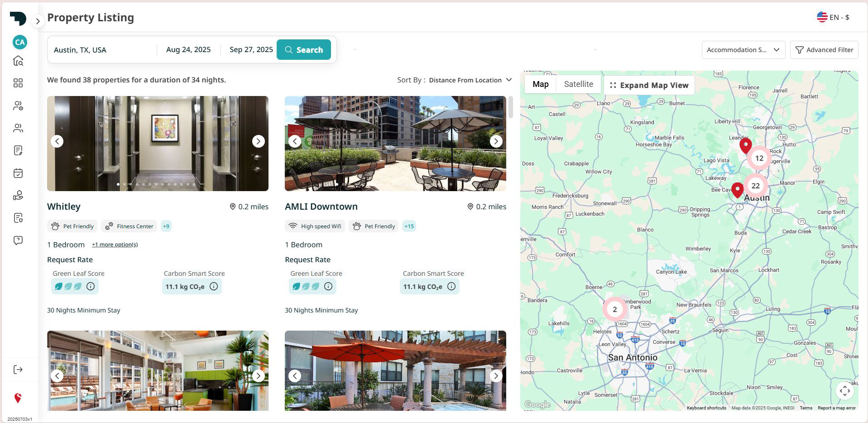Click the +1 more option(s) link under Whitley
This screenshot has width=868, height=423.
click(115, 244)
